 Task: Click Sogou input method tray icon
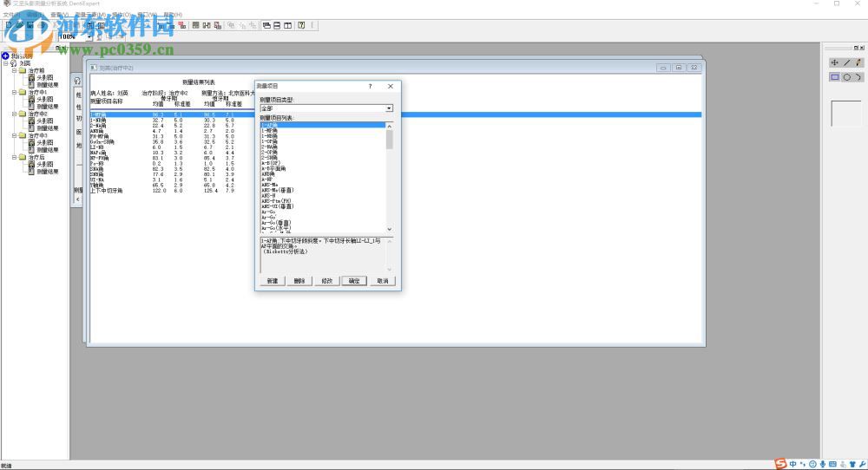pos(780,464)
